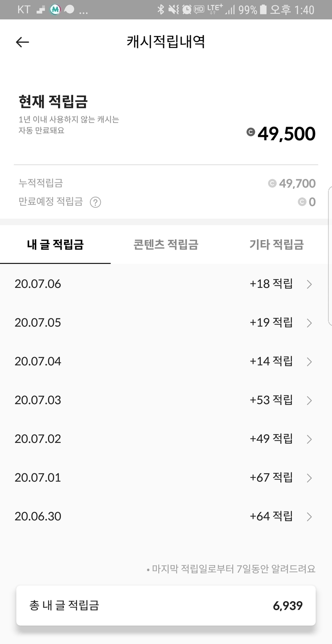
Task: Open the expiring cash help icon
Action: coord(95,202)
